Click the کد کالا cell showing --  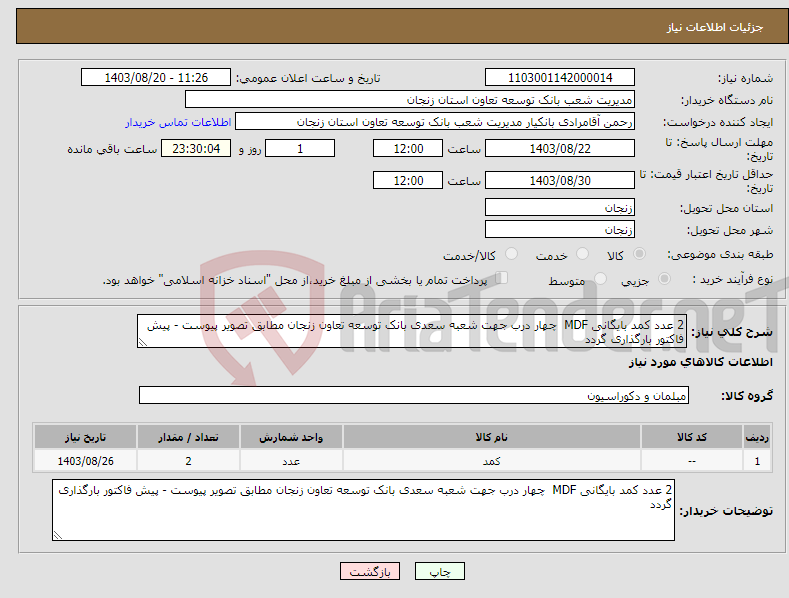691,461
